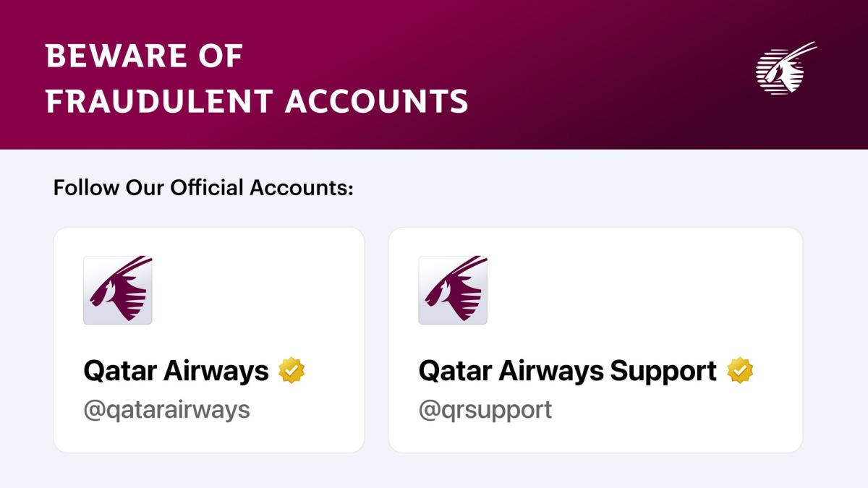The height and width of the screenshot is (488, 868).
Task: Open the @qatarairways handle
Action: pos(166,410)
